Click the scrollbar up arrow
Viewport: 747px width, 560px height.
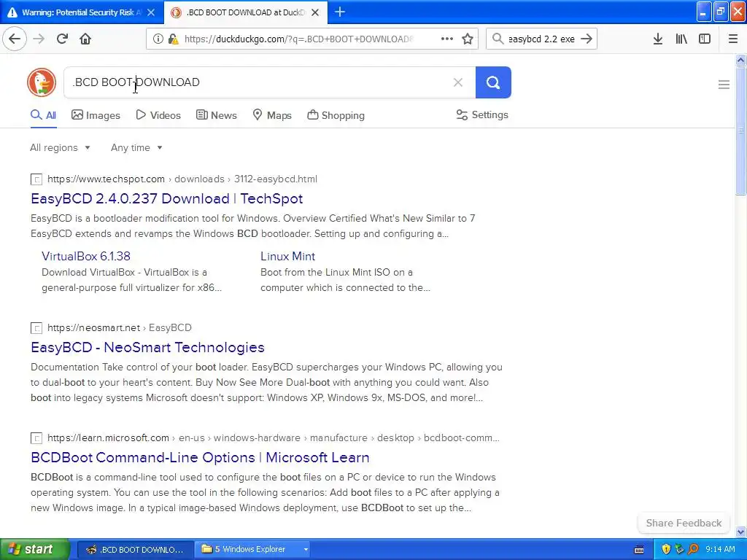point(741,60)
